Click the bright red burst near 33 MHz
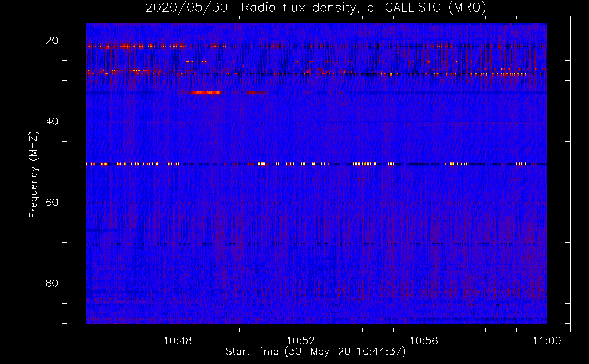 204,92
